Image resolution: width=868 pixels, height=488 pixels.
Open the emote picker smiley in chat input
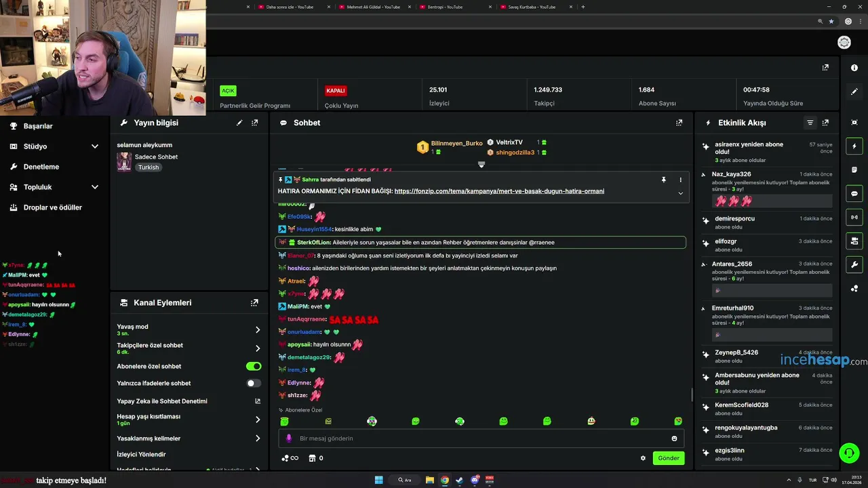[x=674, y=439]
